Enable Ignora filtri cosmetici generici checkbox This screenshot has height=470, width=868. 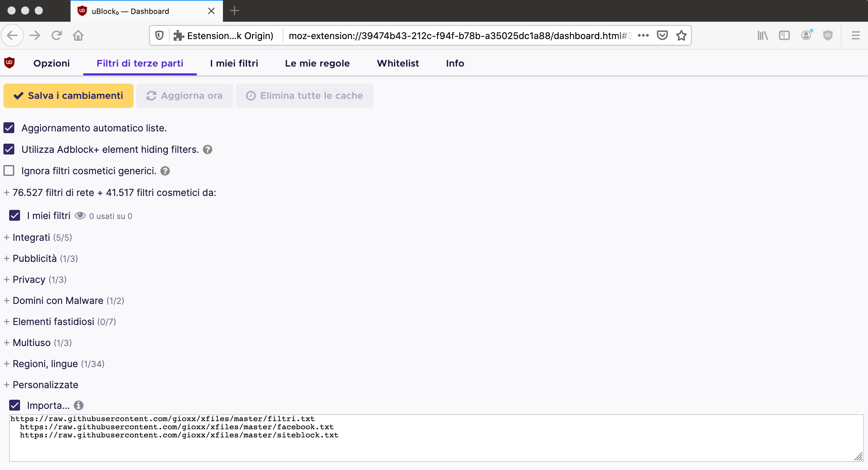click(9, 171)
